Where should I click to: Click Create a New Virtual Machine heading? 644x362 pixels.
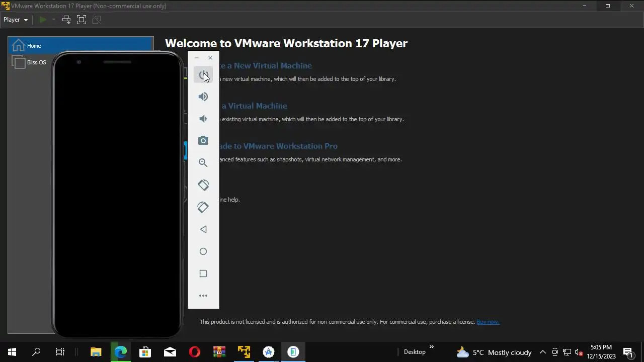[x=266, y=65]
